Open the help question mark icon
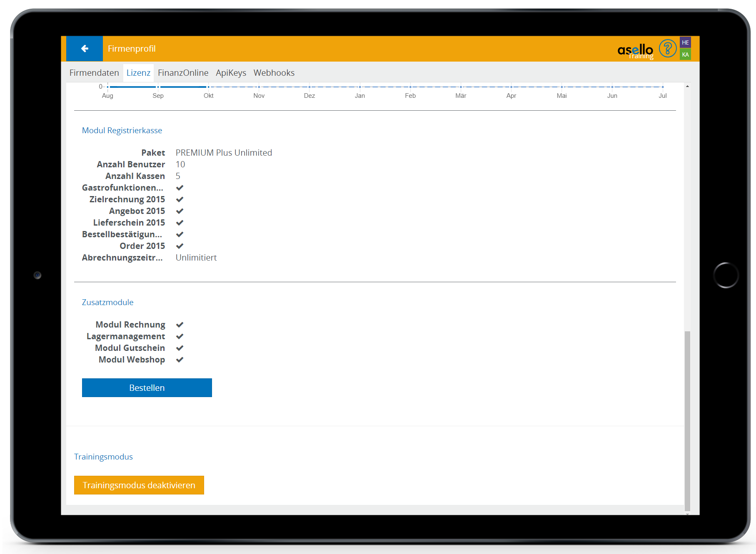Screen dimensions: 756x554 pos(667,49)
